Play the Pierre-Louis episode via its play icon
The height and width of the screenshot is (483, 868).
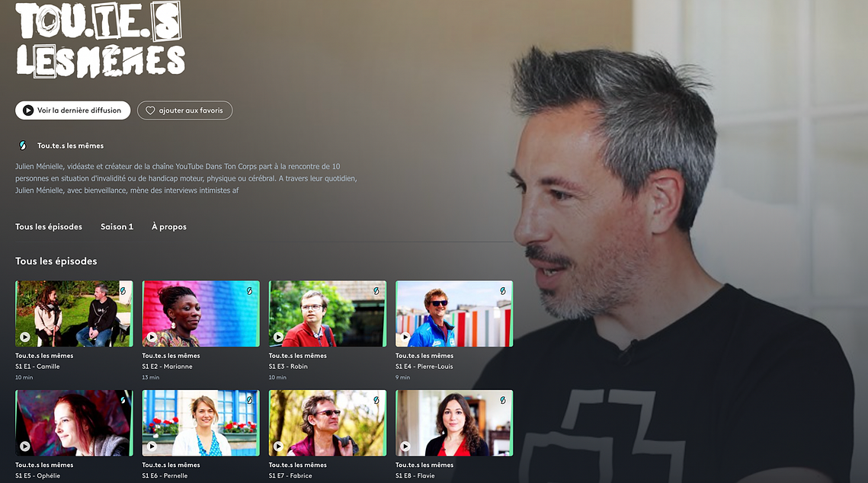405,337
